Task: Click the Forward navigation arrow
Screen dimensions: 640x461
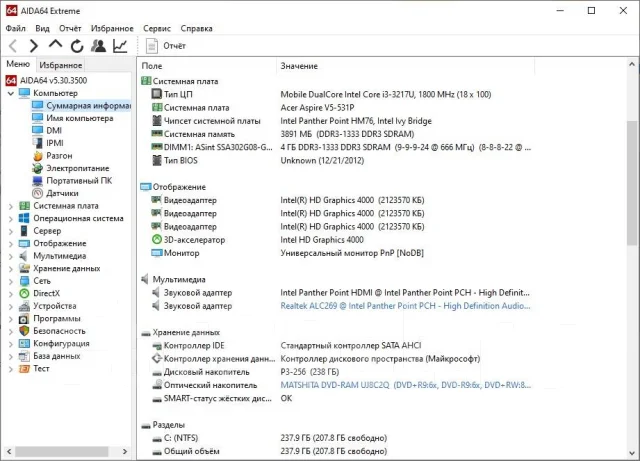Action: (x=34, y=46)
